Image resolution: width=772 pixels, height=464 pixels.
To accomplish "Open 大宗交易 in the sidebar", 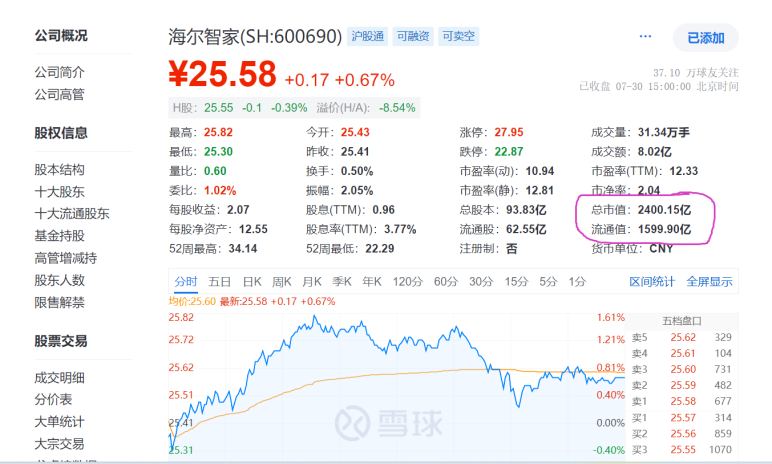I will click(x=60, y=444).
